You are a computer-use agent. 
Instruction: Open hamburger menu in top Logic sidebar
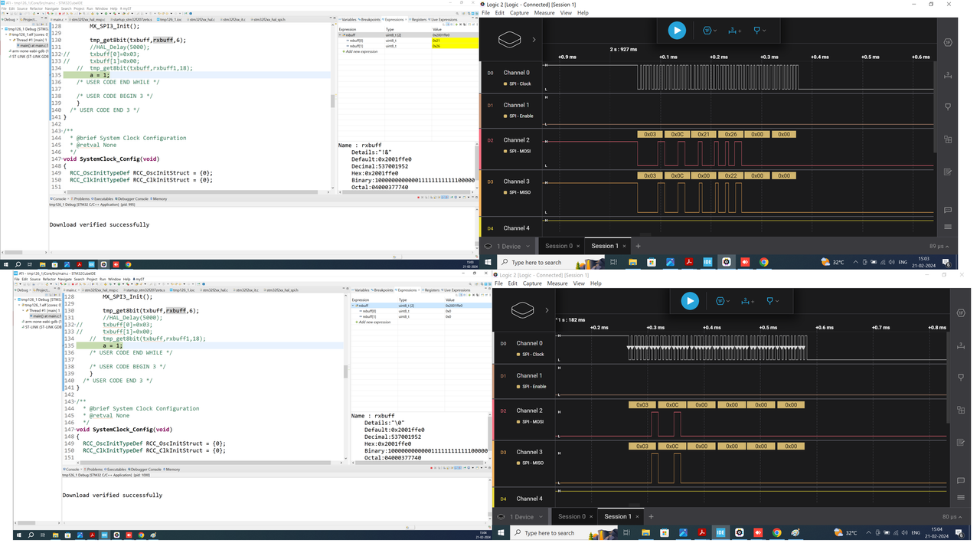948,227
